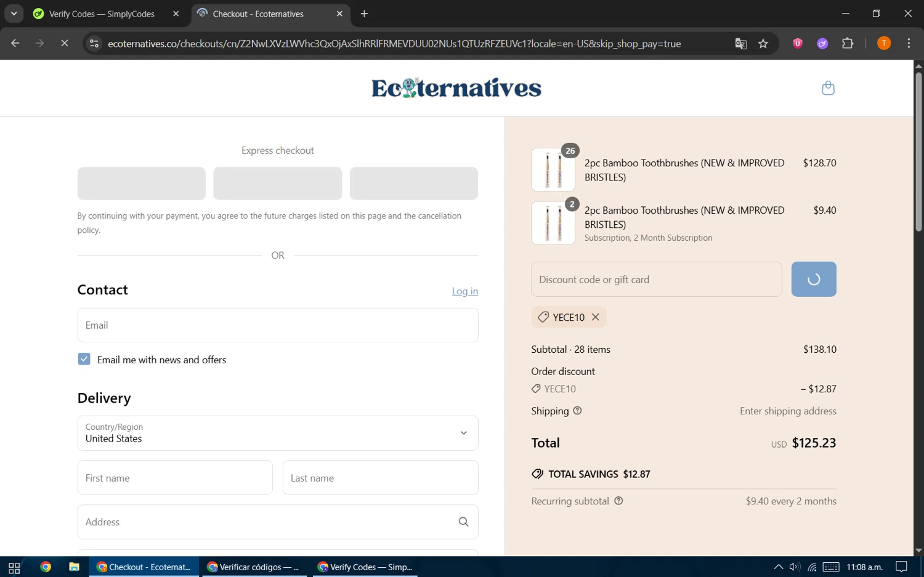Open the uBlock shield extension icon
Screen dimensions: 924x577
click(798, 44)
